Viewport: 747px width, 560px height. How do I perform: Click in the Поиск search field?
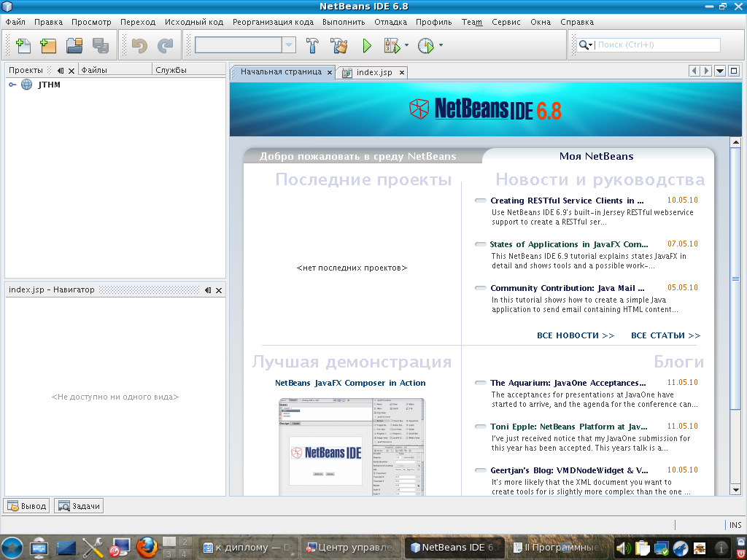click(657, 44)
